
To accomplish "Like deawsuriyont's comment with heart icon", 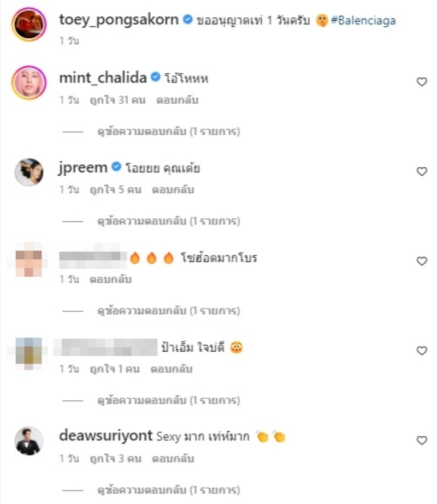I will [422, 440].
